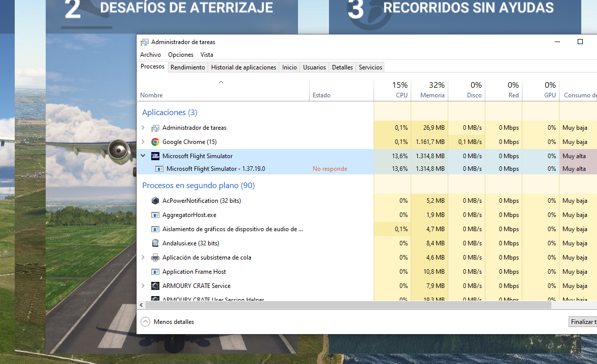The image size is (597, 364).
Task: Click the AggregatorHost.exe process icon
Action: pos(155,215)
